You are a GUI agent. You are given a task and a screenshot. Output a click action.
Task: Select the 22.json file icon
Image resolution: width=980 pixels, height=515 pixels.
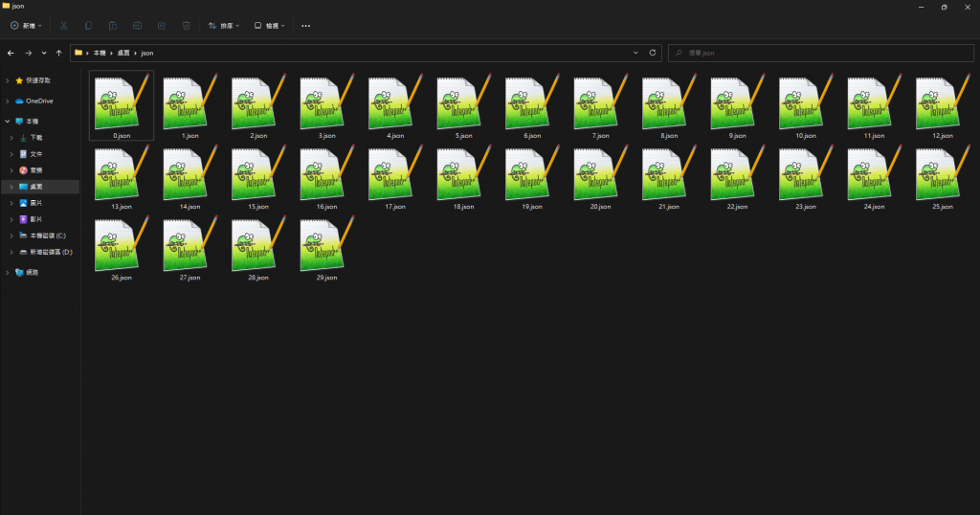[738, 172]
